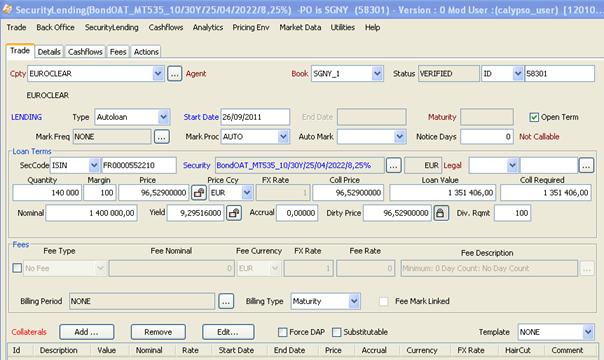Click the Div. Rqmt field
Viewport: 604px width, 360px height.
point(512,213)
